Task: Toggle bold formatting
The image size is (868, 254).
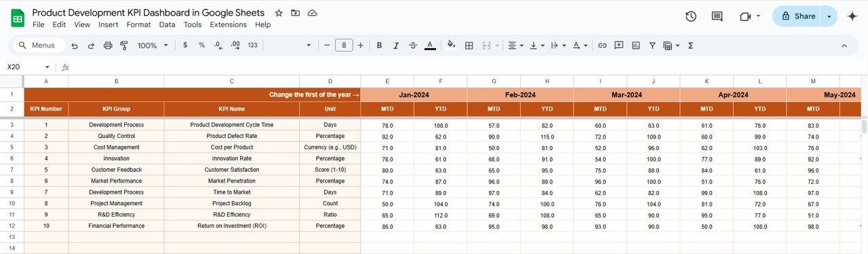Action: click(x=379, y=46)
